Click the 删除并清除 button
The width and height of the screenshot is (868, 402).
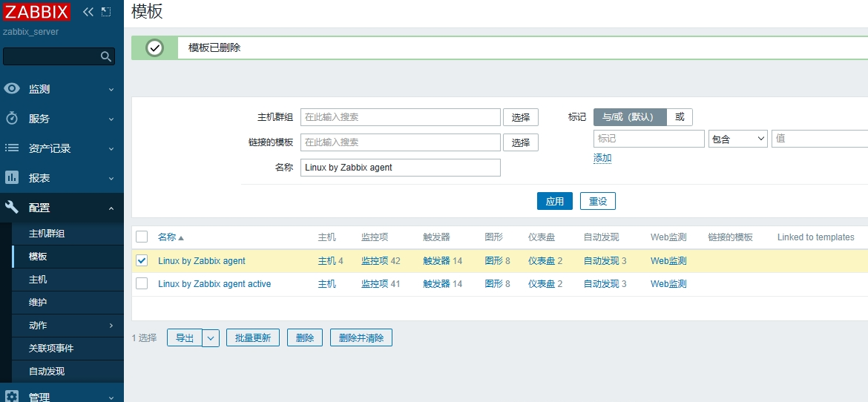pyautogui.click(x=361, y=338)
